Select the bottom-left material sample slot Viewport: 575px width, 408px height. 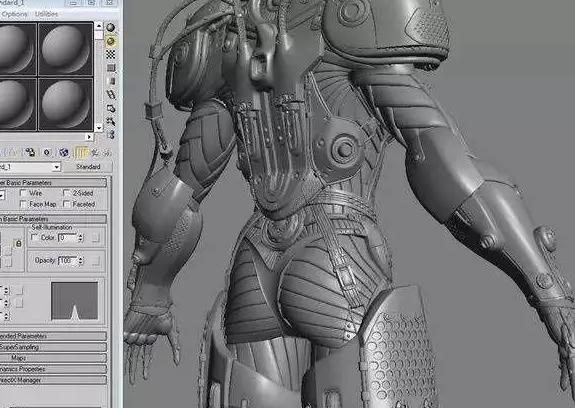click(x=18, y=104)
